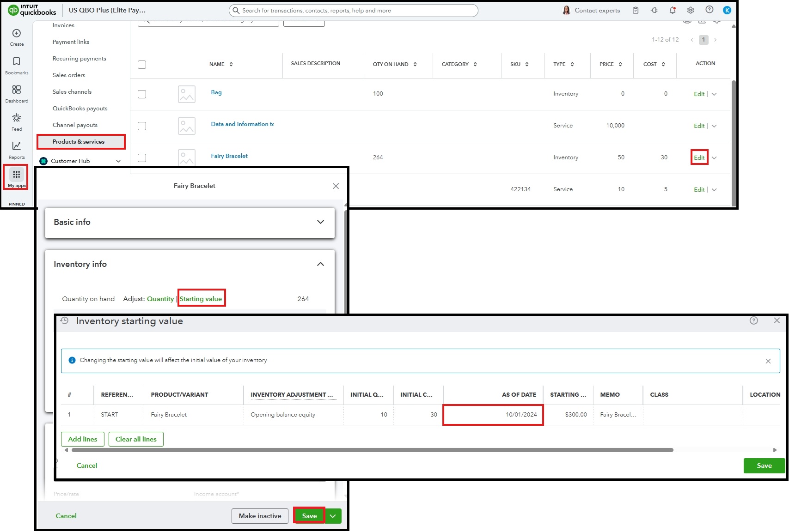
Task: Open the dropdown arrow beside green Save
Action: (x=333, y=516)
